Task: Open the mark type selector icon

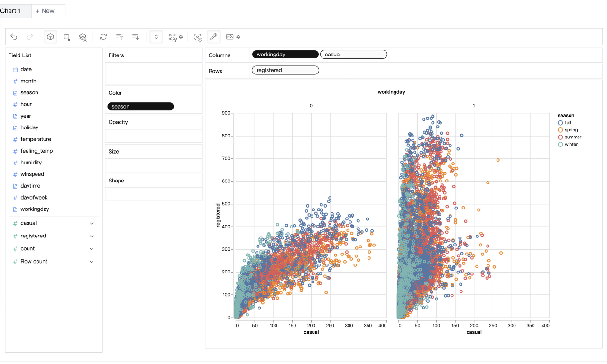Action: 67,37
